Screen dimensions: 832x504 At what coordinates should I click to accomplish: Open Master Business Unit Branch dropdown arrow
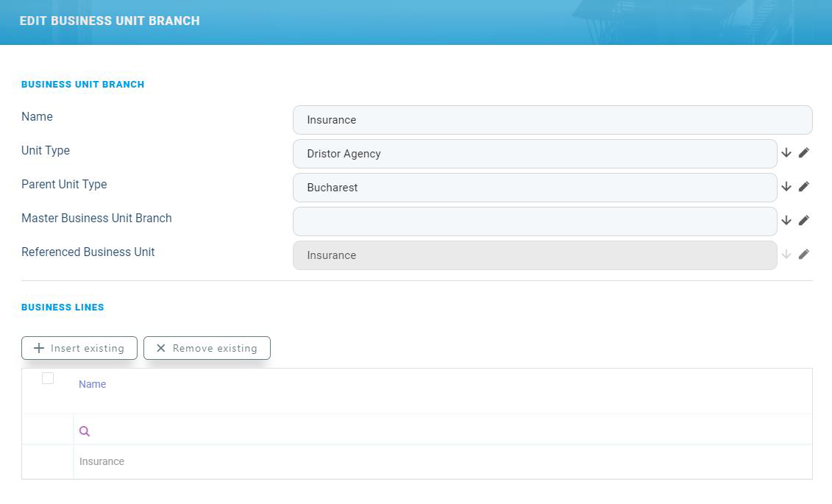point(786,221)
